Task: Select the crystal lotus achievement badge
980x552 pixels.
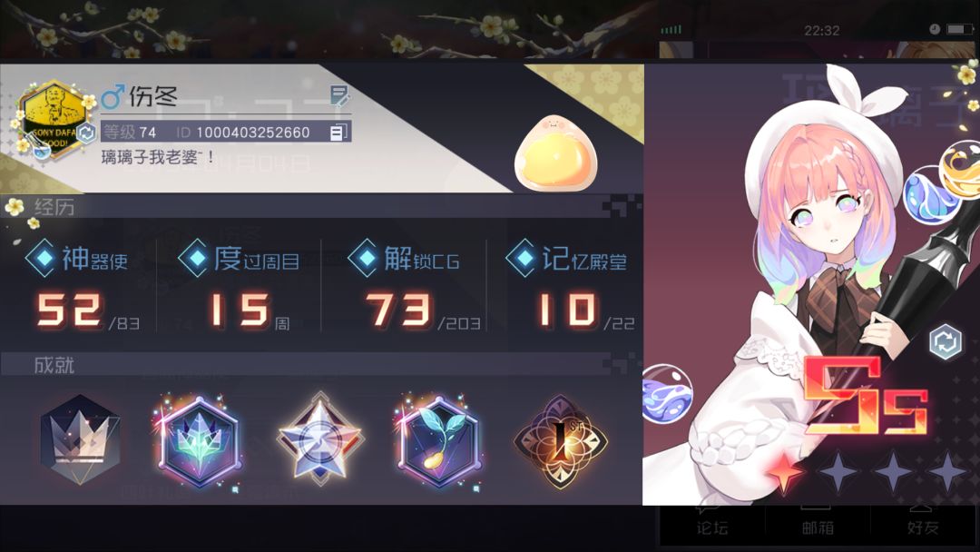Action: 199,440
